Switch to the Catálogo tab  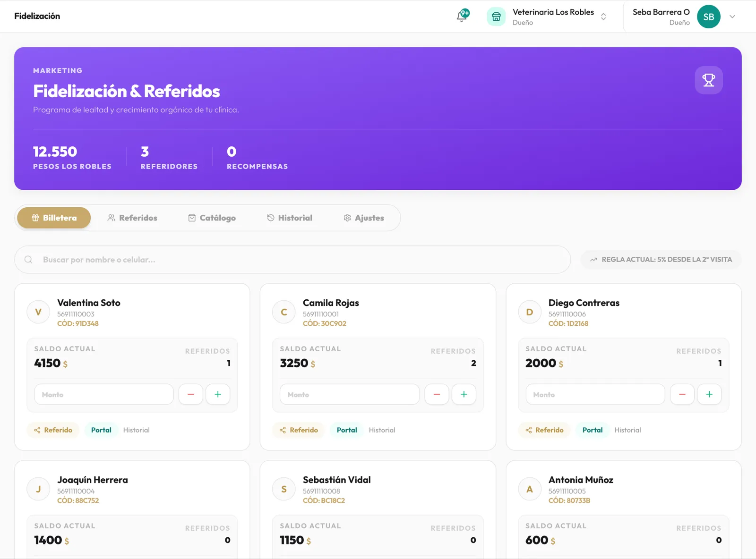212,218
